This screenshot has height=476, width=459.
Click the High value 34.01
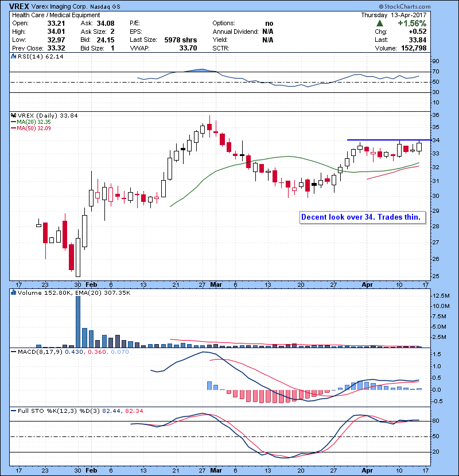[56, 32]
